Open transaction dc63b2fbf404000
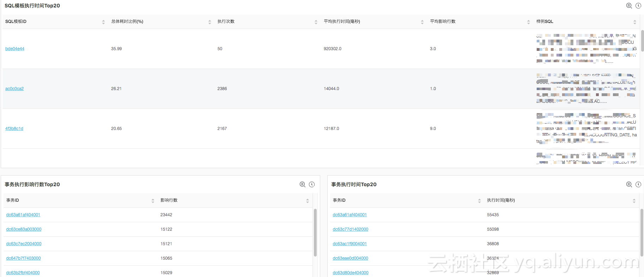Screen dimensions: 644x277 (x=23, y=273)
